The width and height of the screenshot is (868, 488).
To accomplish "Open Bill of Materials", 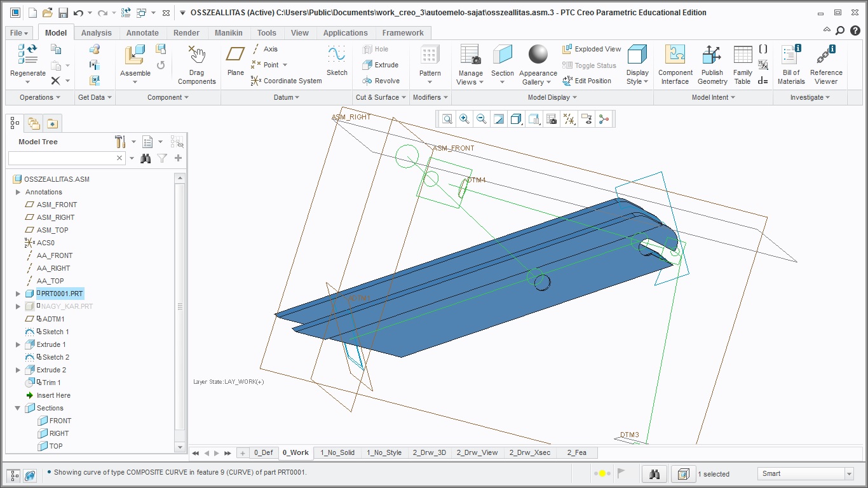I will 791,65.
